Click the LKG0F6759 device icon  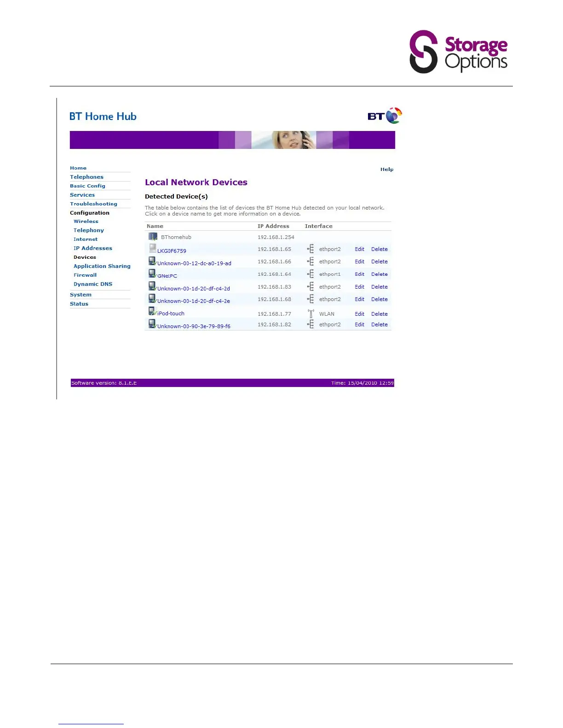153,249
